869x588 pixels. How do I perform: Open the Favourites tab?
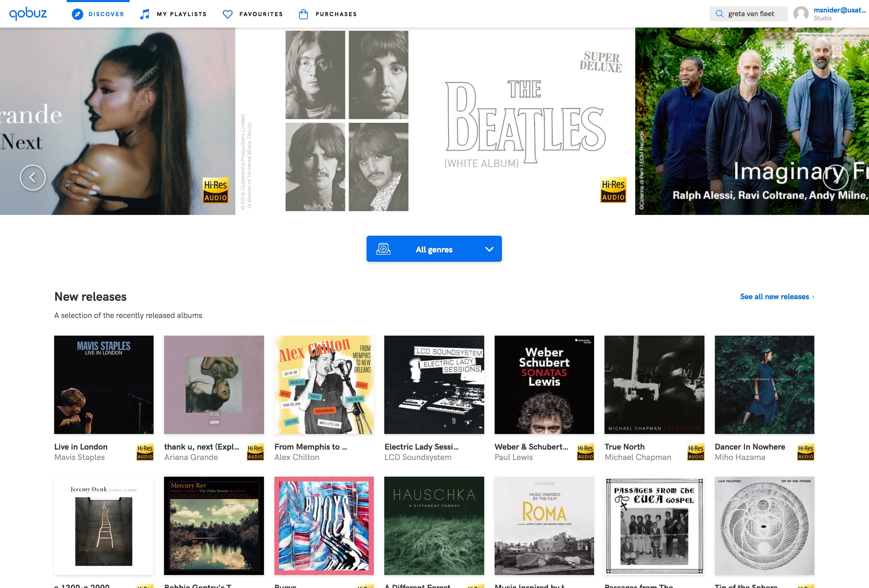click(x=261, y=14)
